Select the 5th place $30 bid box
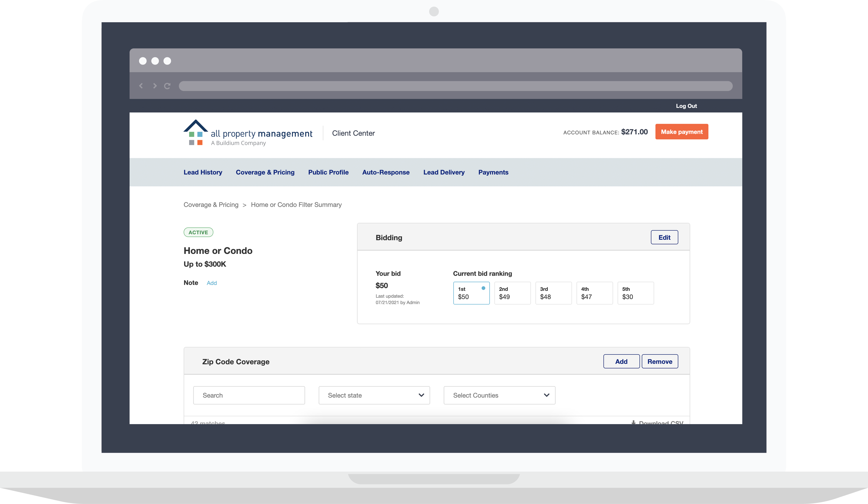The image size is (868, 504). click(x=635, y=293)
